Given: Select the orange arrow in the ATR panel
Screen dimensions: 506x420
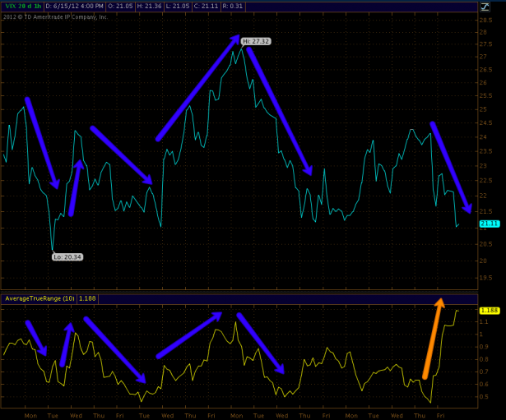Looking at the screenshot, I should (433, 338).
